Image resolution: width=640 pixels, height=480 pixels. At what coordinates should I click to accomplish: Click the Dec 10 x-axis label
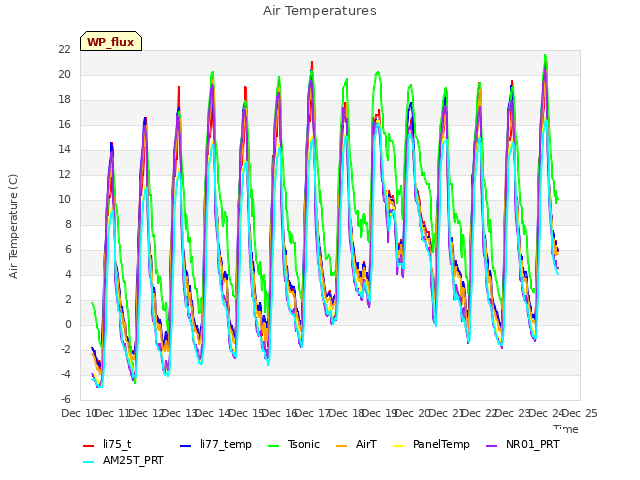pyautogui.click(x=79, y=413)
